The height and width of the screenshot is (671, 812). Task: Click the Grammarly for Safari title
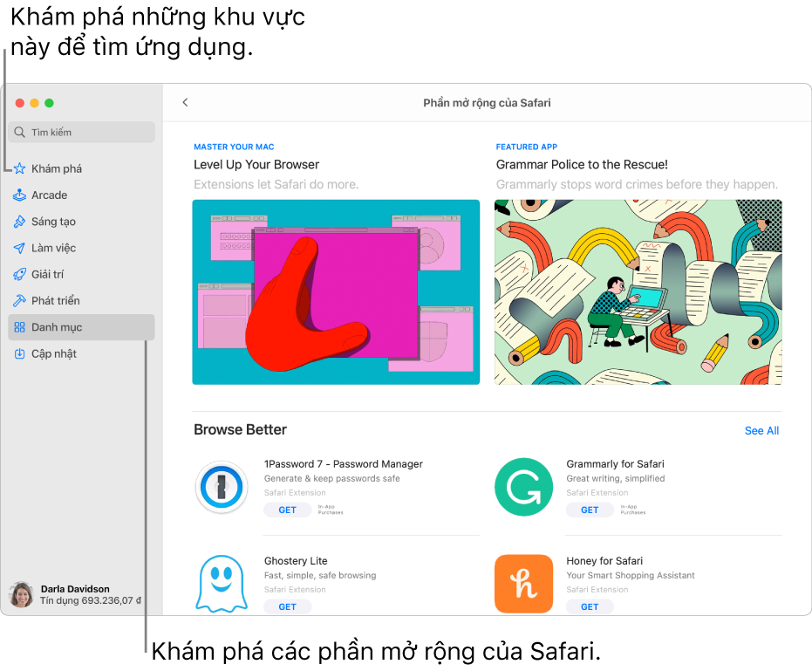(x=615, y=463)
